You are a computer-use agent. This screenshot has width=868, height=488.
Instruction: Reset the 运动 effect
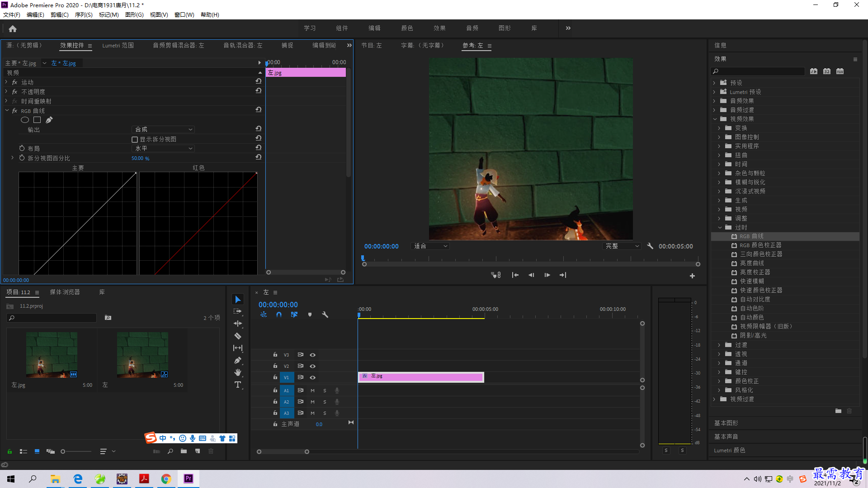click(259, 81)
